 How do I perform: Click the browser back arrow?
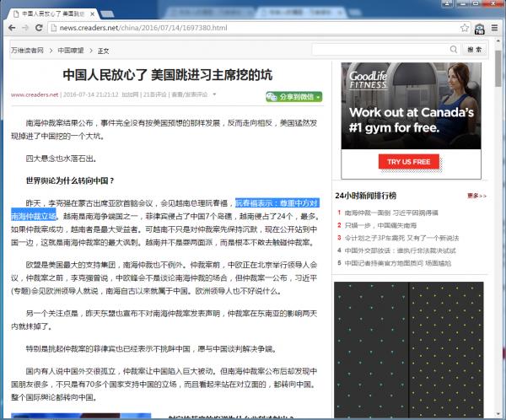click(13, 28)
